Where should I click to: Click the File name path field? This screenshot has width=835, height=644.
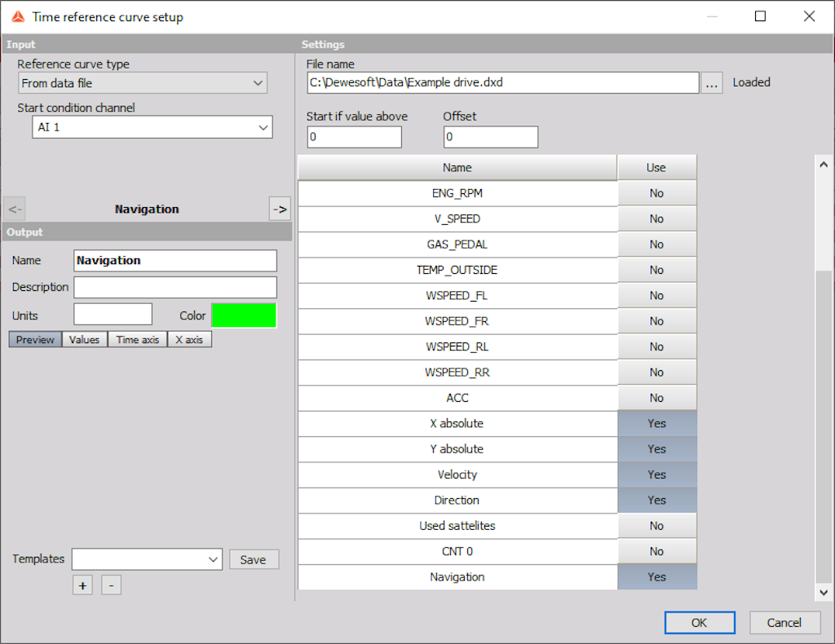[502, 83]
